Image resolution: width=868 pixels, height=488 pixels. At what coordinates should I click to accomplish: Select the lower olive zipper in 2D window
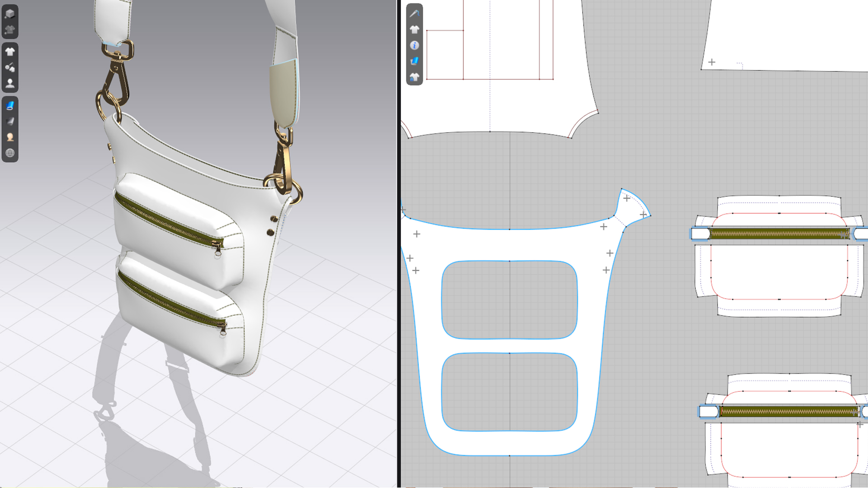pos(788,411)
